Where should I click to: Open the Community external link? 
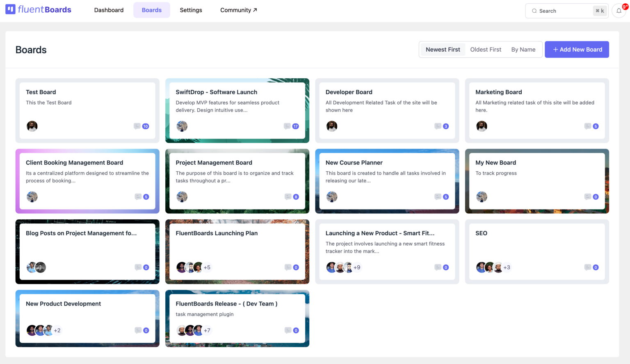click(238, 10)
